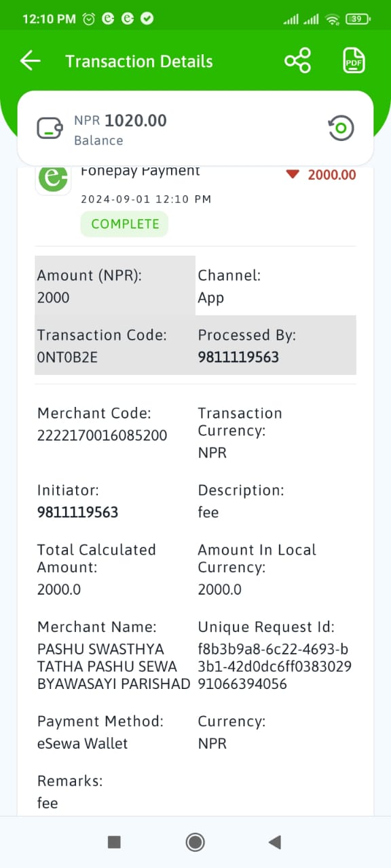391x868 pixels.
Task: Refresh the wallet balance
Action: (x=341, y=127)
